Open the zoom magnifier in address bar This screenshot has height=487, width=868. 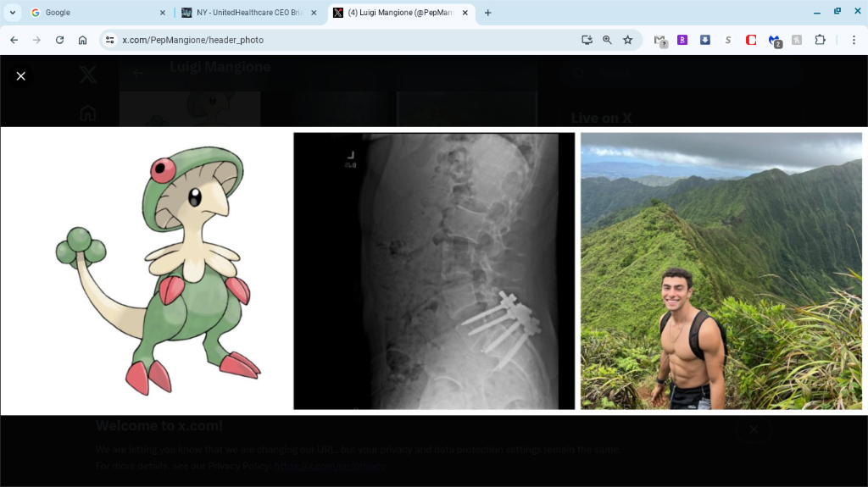click(607, 40)
